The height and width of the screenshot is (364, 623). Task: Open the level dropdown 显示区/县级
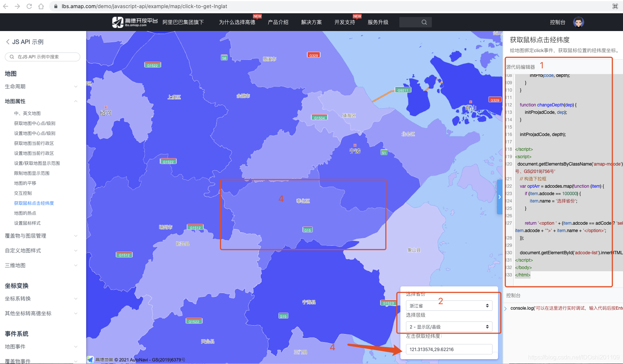click(449, 327)
